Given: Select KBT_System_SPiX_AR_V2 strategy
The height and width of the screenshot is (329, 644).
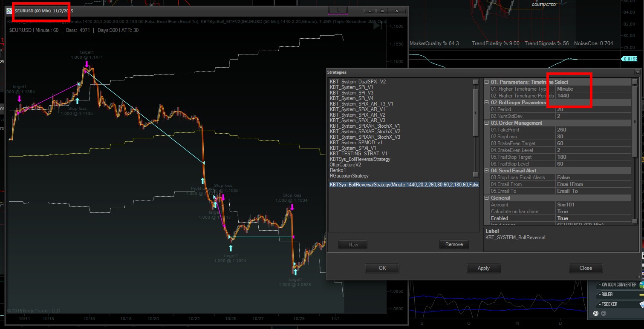Looking at the screenshot, I should [x=357, y=115].
